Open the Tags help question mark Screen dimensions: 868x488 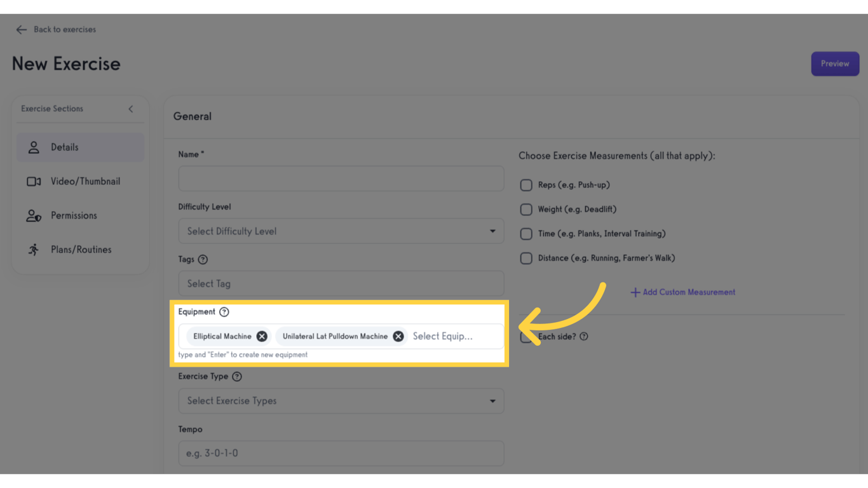[203, 259]
